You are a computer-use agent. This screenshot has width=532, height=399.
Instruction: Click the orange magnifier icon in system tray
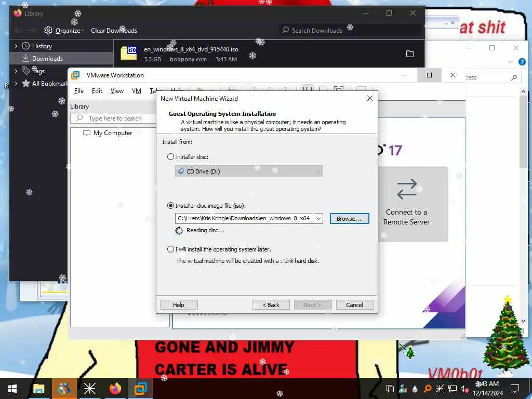427,389
